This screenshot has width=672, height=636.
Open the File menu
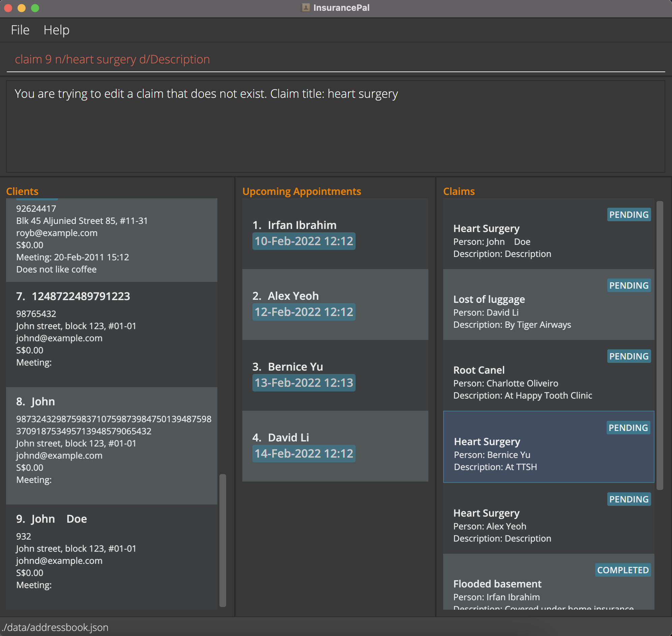20,30
